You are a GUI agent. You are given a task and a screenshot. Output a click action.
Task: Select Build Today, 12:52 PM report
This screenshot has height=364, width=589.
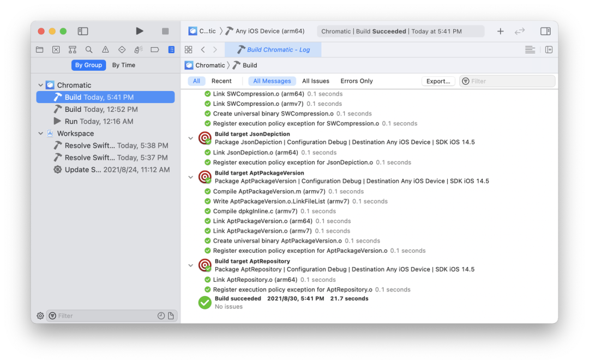click(105, 109)
